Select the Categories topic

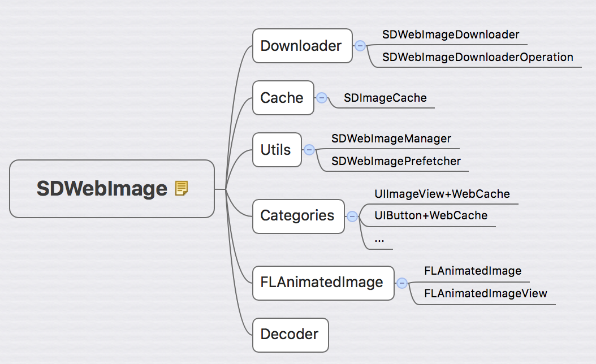(299, 216)
